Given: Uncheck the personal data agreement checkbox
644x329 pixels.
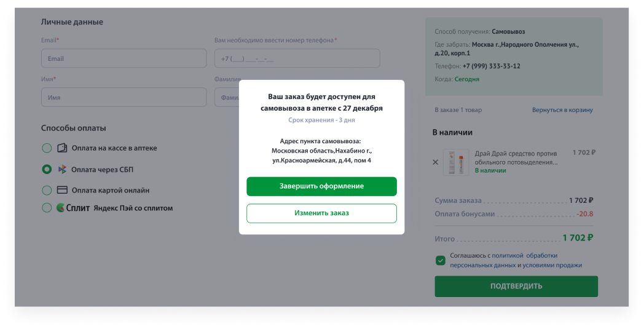Looking at the screenshot, I should (440, 260).
